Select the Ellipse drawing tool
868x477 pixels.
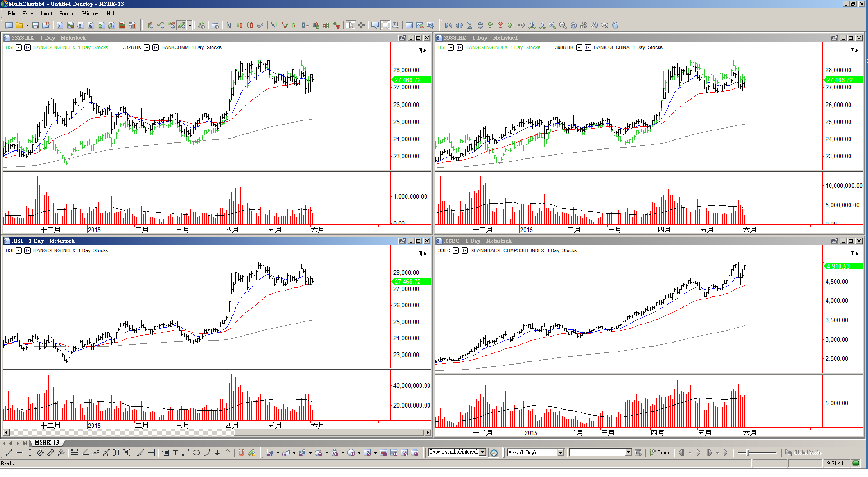pos(196,453)
